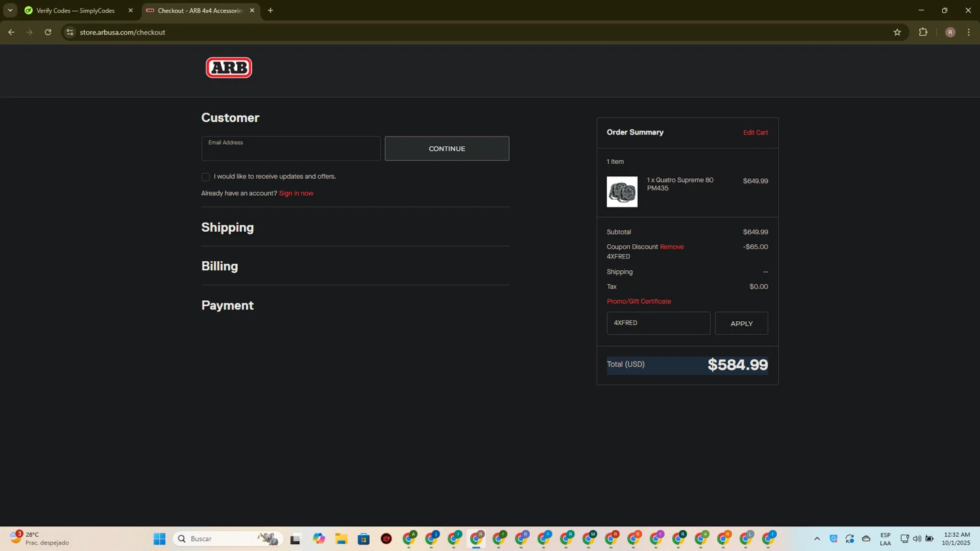Switch to Verify Codes — SimplyCodes tab
The image size is (980, 551).
75,10
